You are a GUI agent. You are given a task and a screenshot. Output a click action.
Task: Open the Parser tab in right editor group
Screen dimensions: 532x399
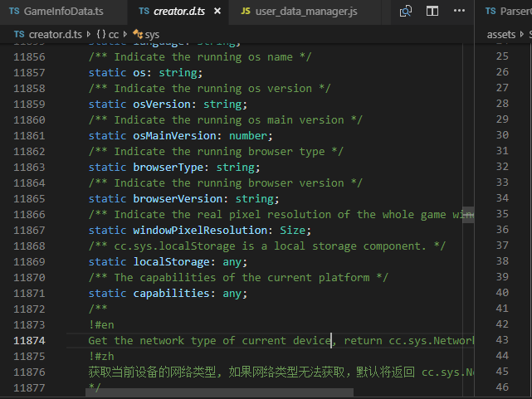(508, 12)
